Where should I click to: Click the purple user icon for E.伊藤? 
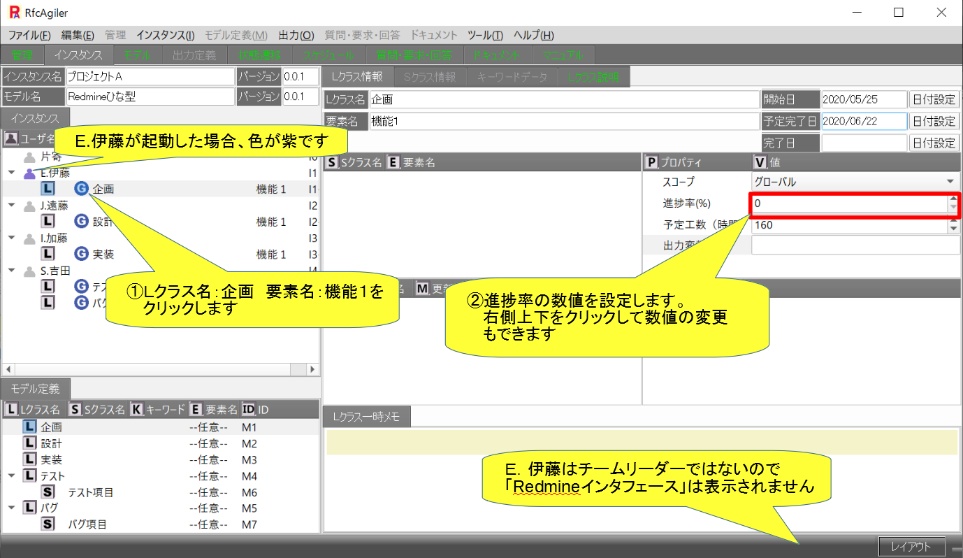[x=29, y=173]
